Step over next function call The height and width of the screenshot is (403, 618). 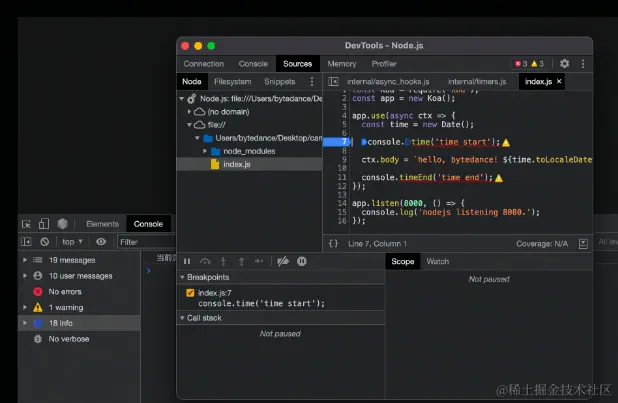pos(205,261)
